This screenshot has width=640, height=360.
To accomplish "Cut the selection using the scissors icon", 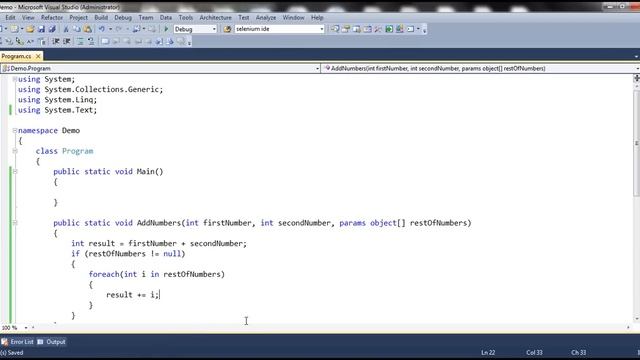I will tap(66, 29).
